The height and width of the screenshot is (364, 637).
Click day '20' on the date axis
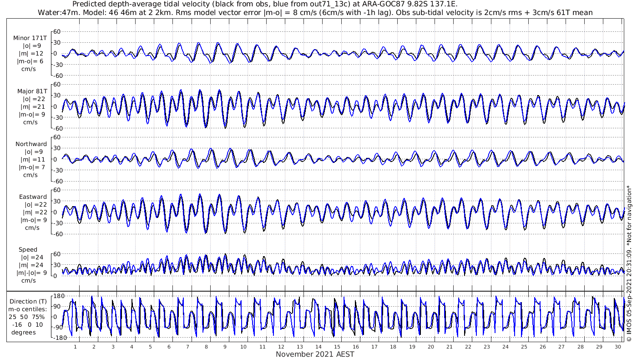pos(431,347)
